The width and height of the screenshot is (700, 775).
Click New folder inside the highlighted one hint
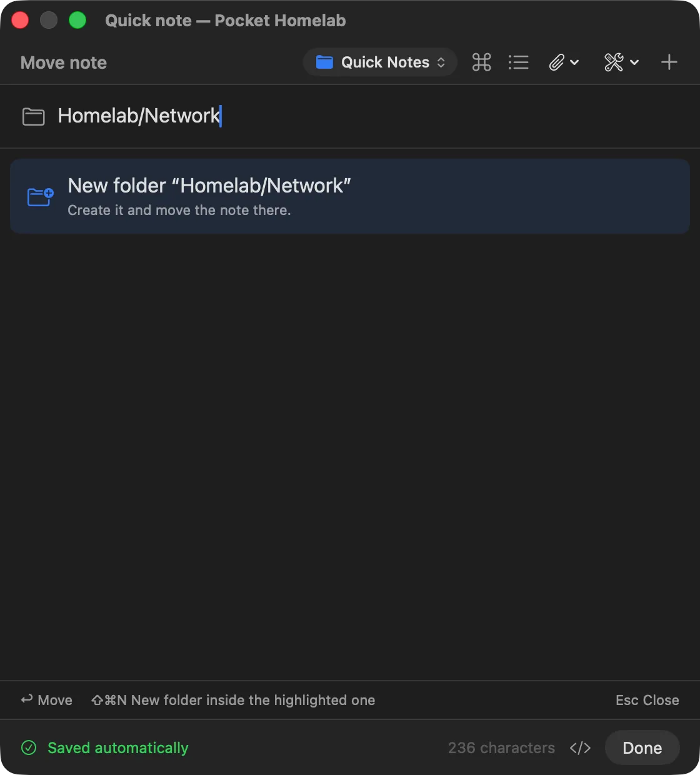[x=233, y=700]
